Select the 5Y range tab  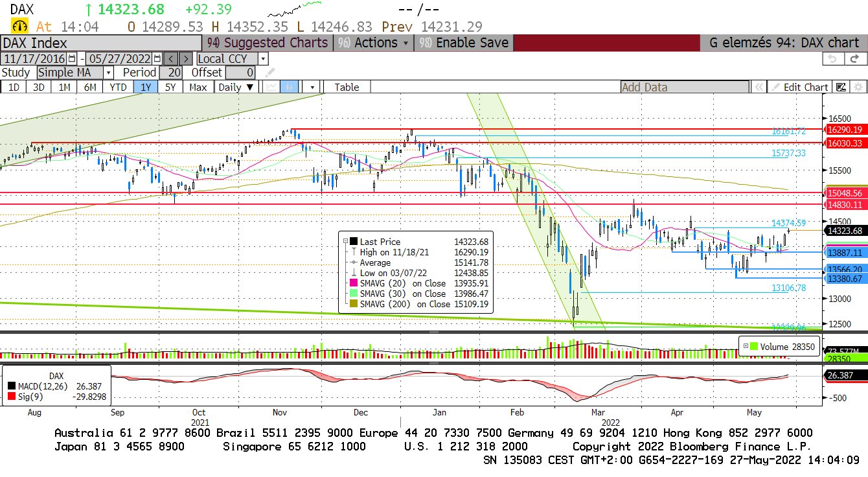(170, 87)
